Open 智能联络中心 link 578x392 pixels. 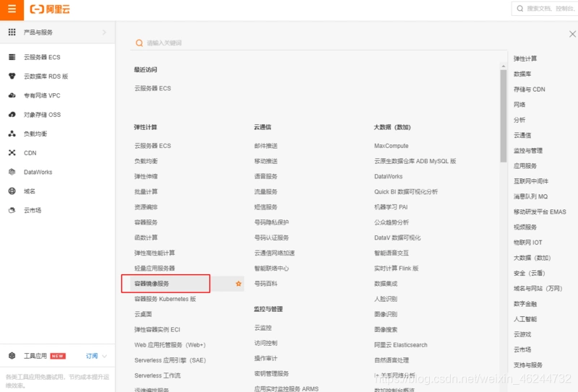click(272, 269)
